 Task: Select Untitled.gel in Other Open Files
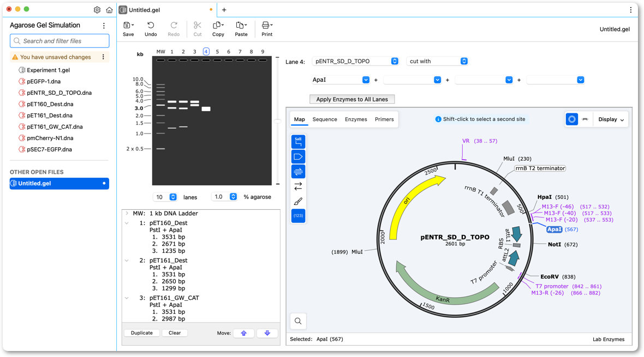click(59, 184)
